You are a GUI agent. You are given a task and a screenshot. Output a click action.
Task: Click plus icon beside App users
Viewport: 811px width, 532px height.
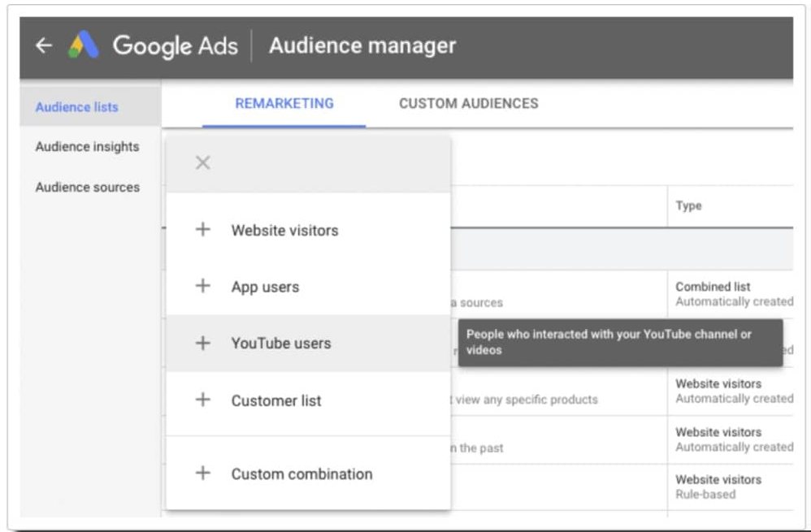pyautogui.click(x=203, y=286)
